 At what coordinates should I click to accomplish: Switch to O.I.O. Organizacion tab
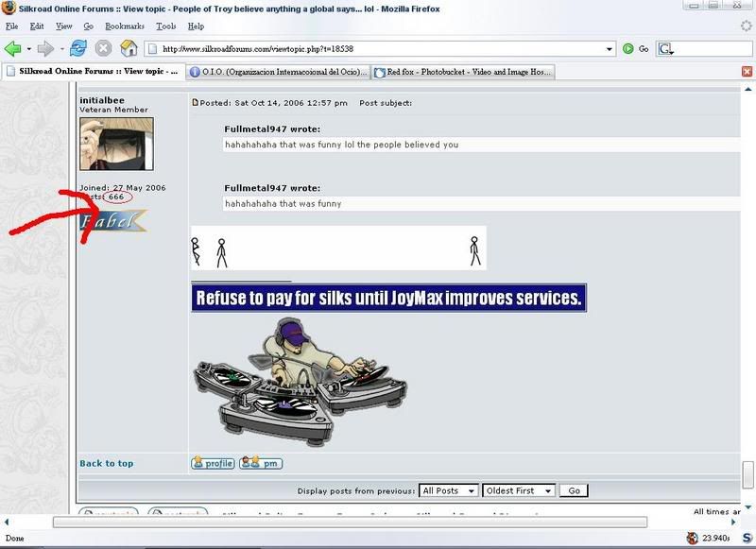[278, 72]
